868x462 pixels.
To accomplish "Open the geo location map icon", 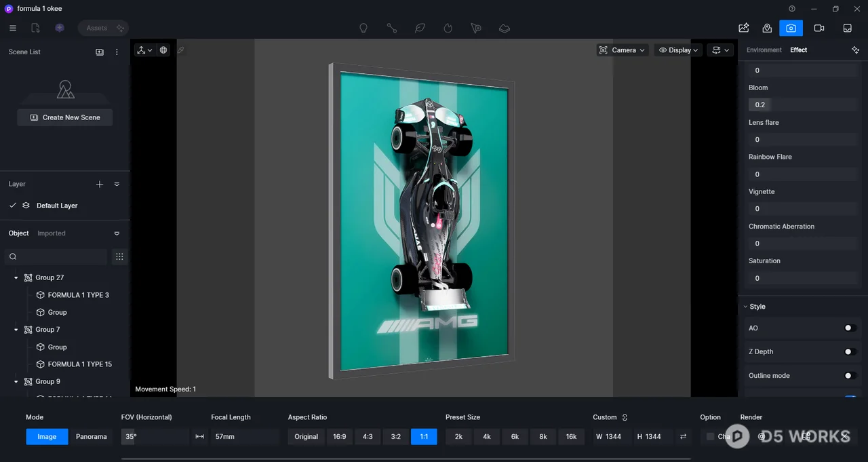I will [767, 28].
